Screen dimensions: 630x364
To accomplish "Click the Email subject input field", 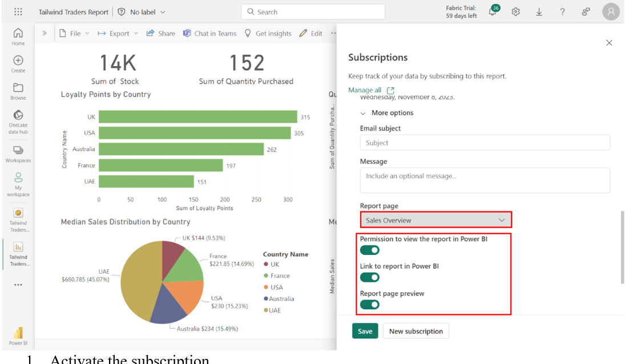I will coord(484,143).
